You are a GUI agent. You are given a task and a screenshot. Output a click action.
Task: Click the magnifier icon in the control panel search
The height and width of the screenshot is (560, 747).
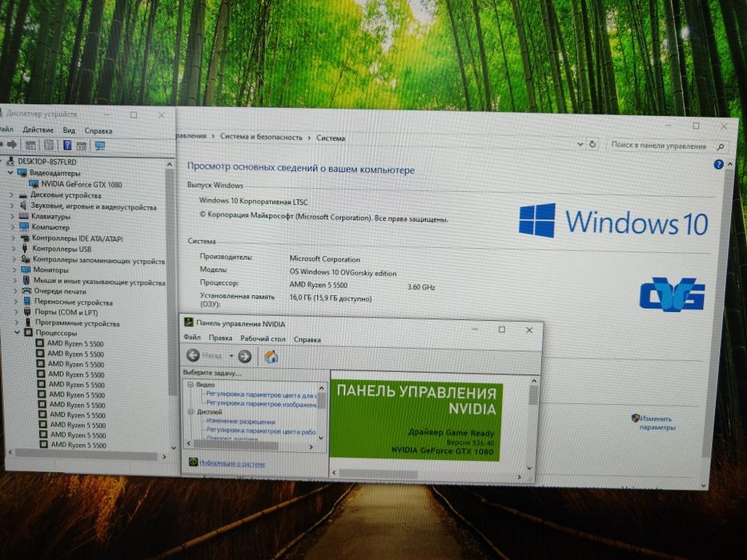tap(721, 146)
